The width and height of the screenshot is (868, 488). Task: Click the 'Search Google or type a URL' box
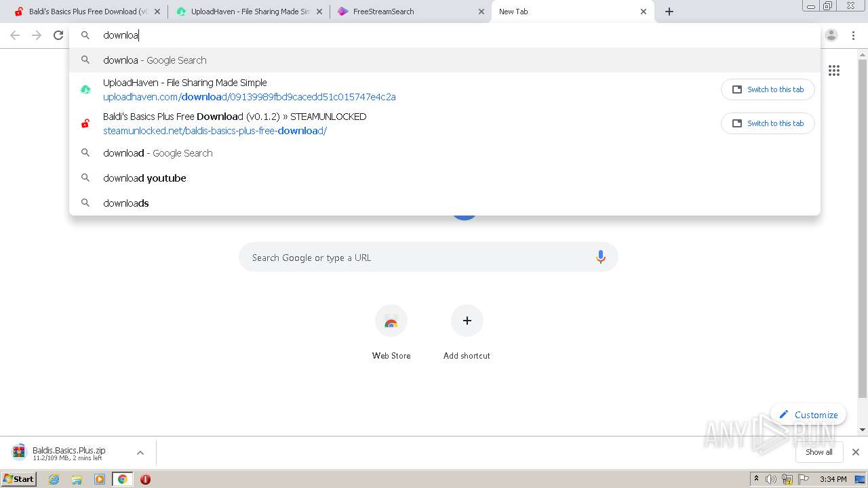click(428, 258)
